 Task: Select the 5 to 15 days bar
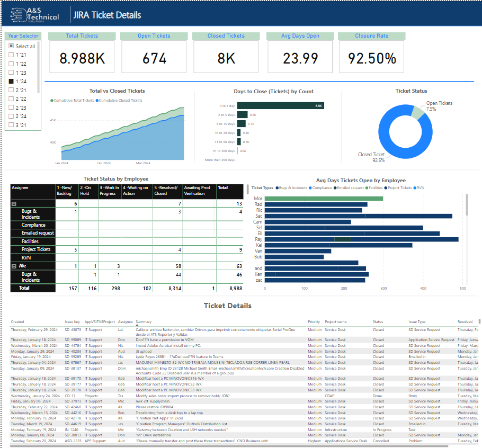point(242,124)
